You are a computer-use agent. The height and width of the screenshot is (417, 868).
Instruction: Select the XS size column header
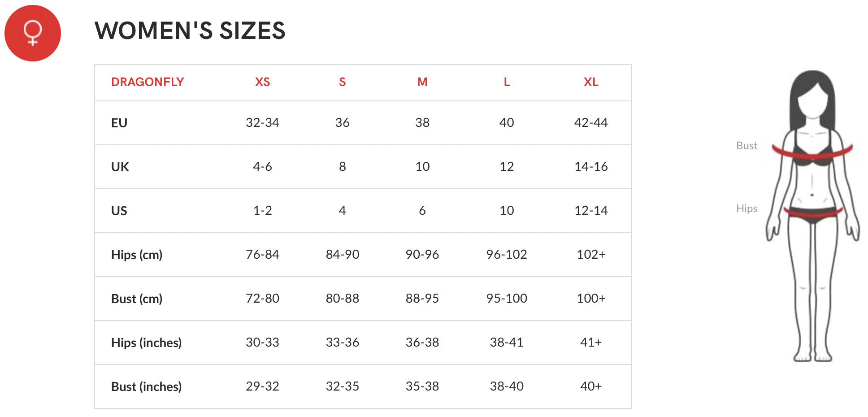[262, 82]
